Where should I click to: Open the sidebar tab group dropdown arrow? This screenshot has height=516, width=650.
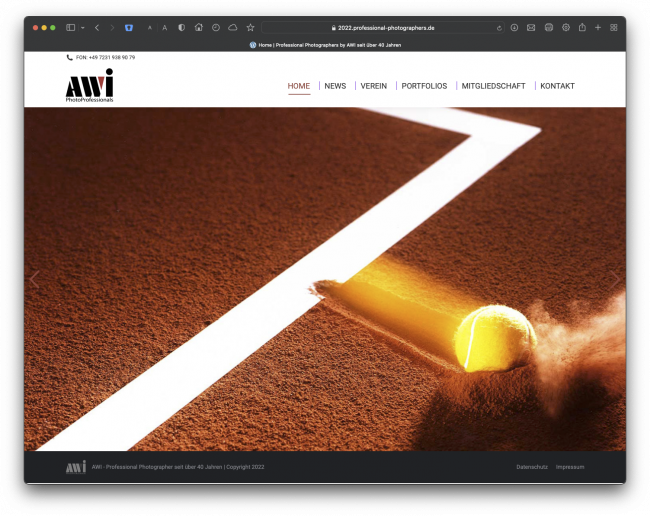pyautogui.click(x=82, y=28)
